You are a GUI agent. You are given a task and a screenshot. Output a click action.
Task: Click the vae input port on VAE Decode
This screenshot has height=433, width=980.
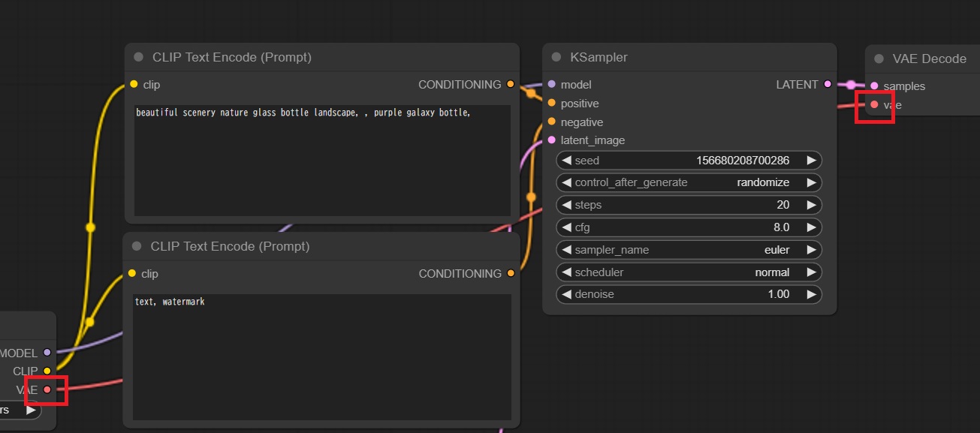pyautogui.click(x=874, y=104)
